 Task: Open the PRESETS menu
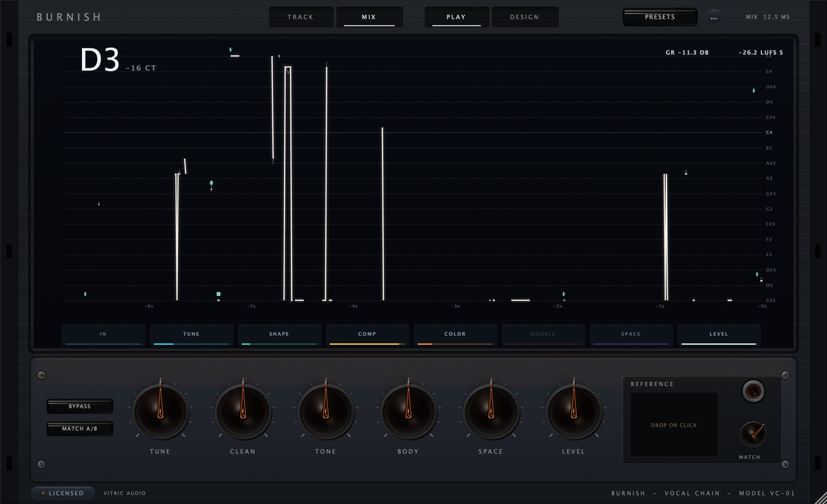(660, 17)
